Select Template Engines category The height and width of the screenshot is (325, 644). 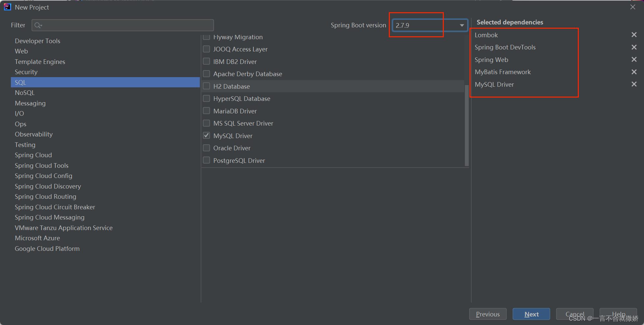click(x=105, y=62)
